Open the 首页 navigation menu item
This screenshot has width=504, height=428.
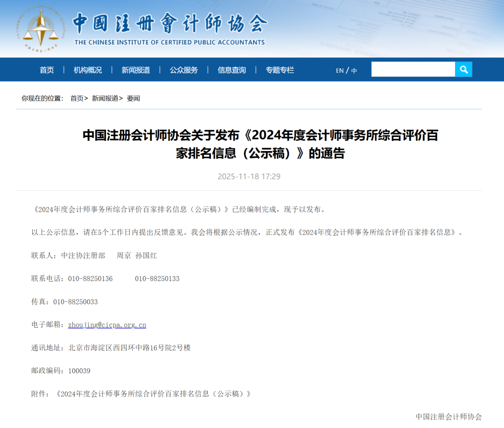click(47, 70)
